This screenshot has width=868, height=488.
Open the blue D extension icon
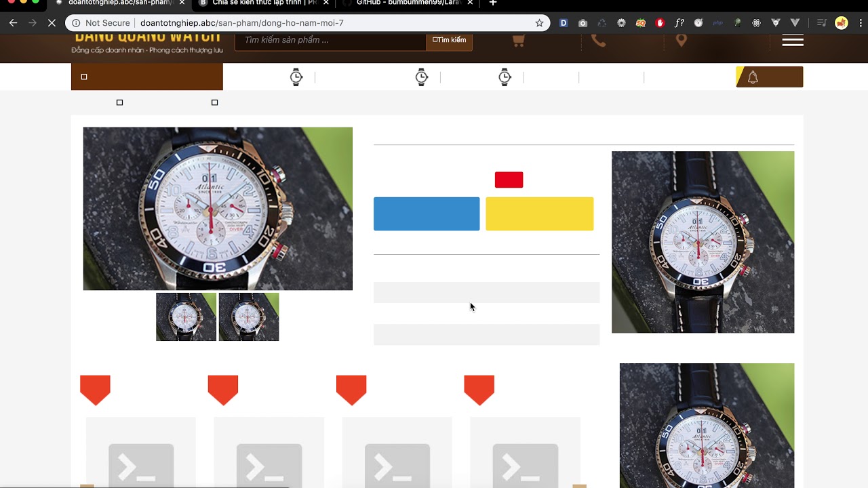[x=564, y=23]
